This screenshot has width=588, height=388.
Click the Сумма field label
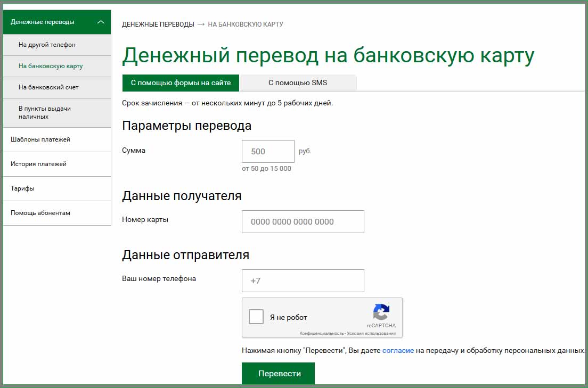134,150
